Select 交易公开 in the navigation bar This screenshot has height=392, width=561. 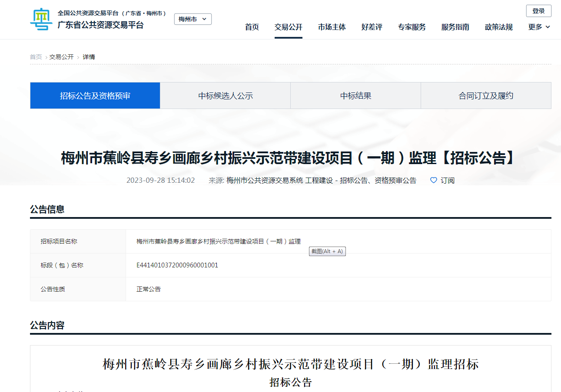(288, 26)
